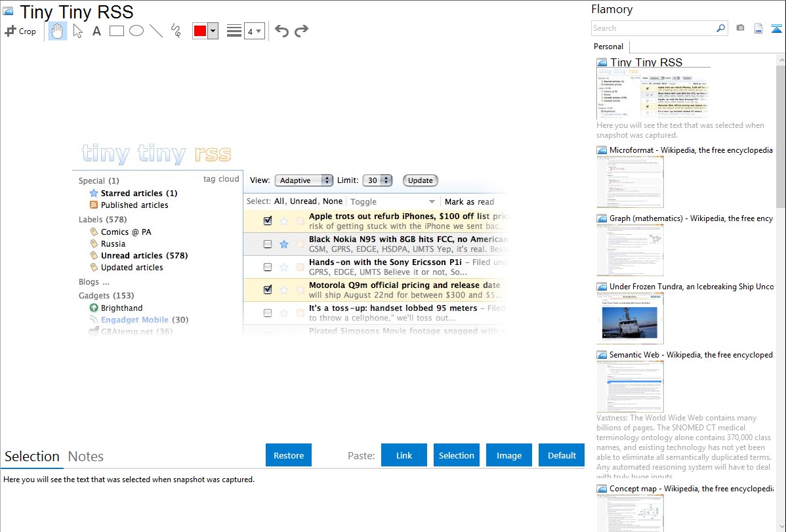The width and height of the screenshot is (786, 532).
Task: Star the Sony Ericsson P1i article
Action: (283, 267)
